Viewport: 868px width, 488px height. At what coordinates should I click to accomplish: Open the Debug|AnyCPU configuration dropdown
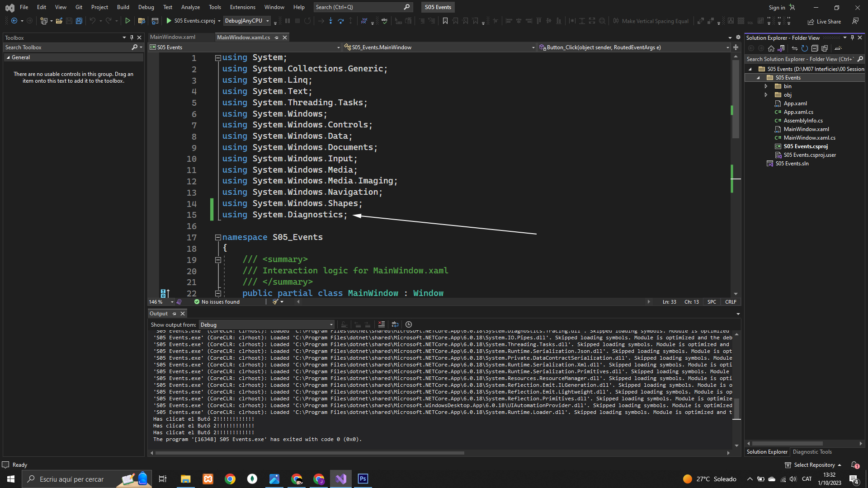coord(247,21)
